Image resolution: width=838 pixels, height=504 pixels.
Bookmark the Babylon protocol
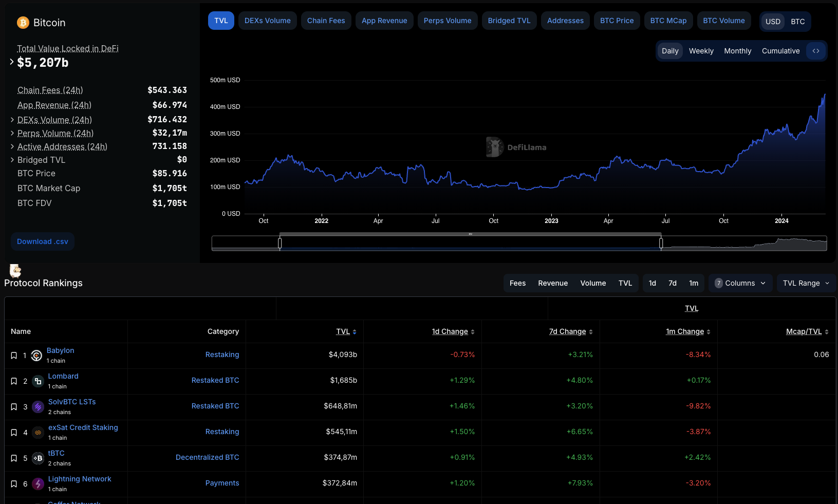[x=14, y=356]
